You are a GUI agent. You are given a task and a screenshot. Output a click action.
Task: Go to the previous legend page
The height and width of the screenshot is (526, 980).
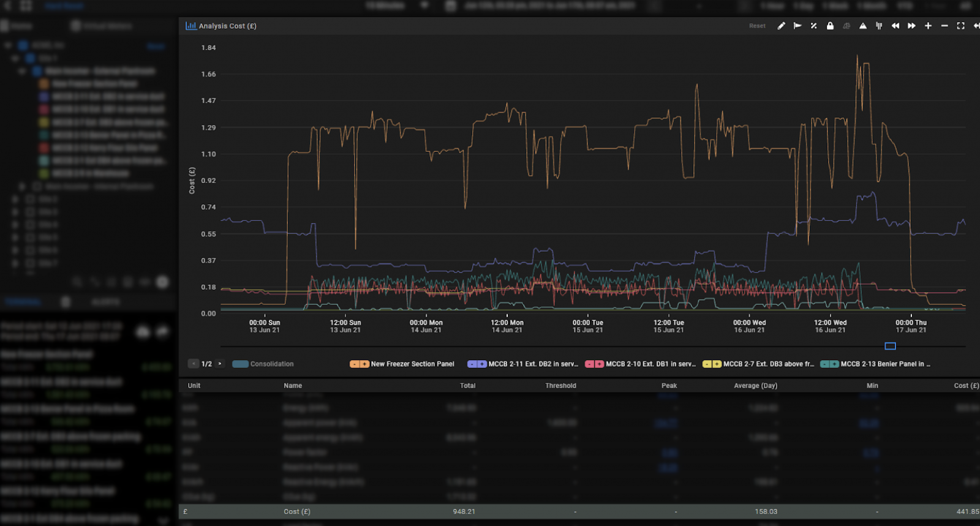(x=194, y=364)
